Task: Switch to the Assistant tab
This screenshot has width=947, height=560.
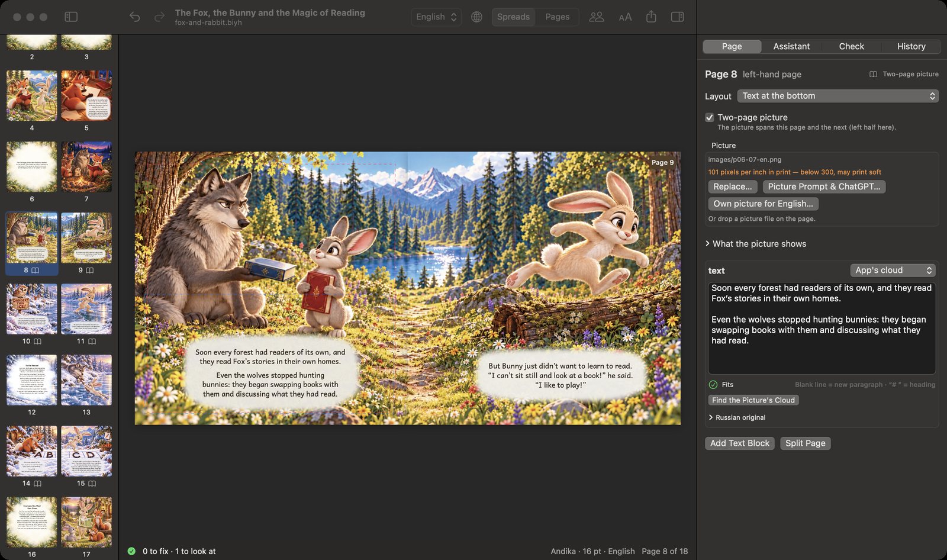Action: [x=791, y=46]
